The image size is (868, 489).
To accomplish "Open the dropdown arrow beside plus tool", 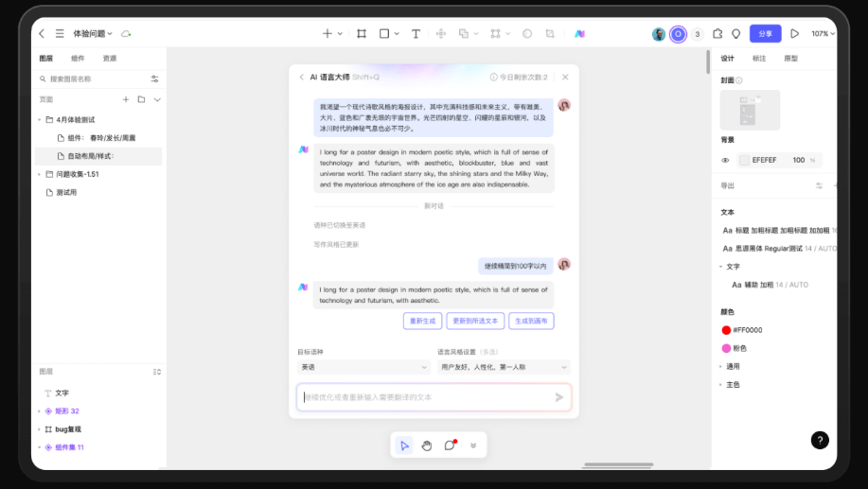I will click(340, 34).
